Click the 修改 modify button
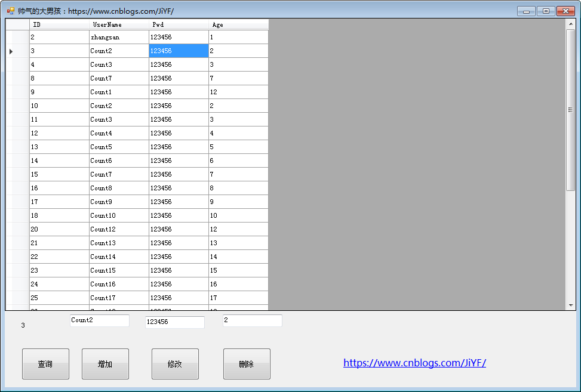The height and width of the screenshot is (392, 581). click(x=175, y=364)
